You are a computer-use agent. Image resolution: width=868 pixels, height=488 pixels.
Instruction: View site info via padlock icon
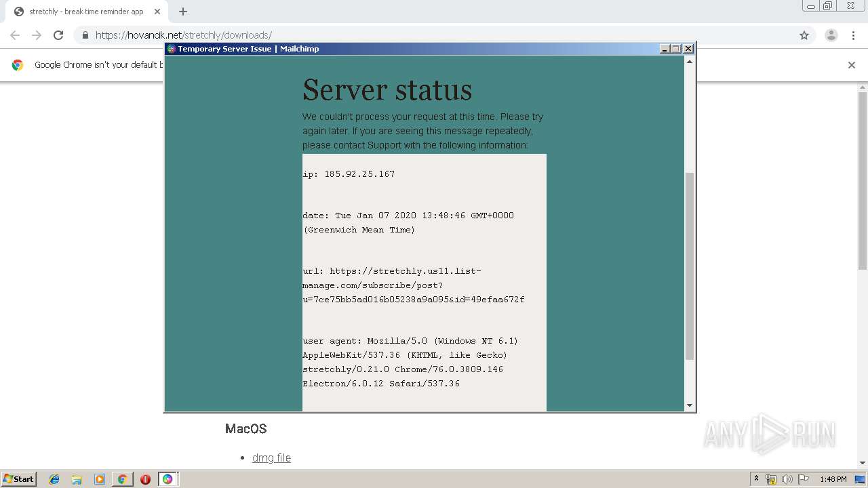click(85, 35)
